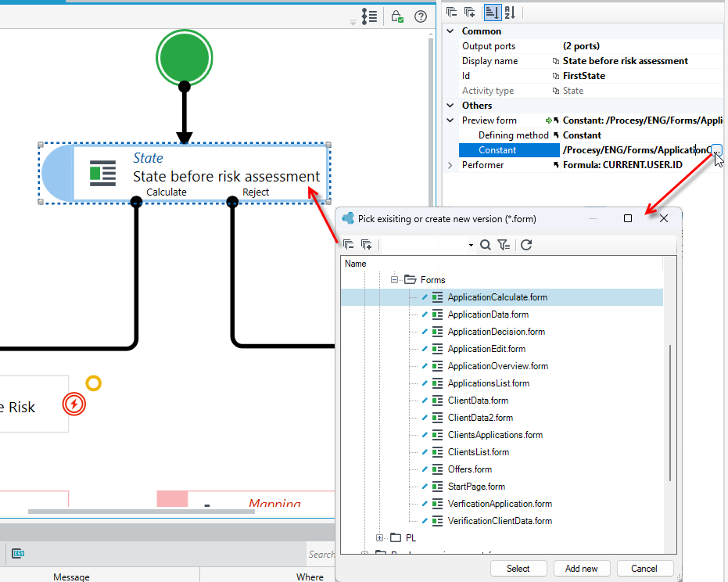Screen dimensions: 728x582
Task: Click the Add new button
Action: point(581,569)
